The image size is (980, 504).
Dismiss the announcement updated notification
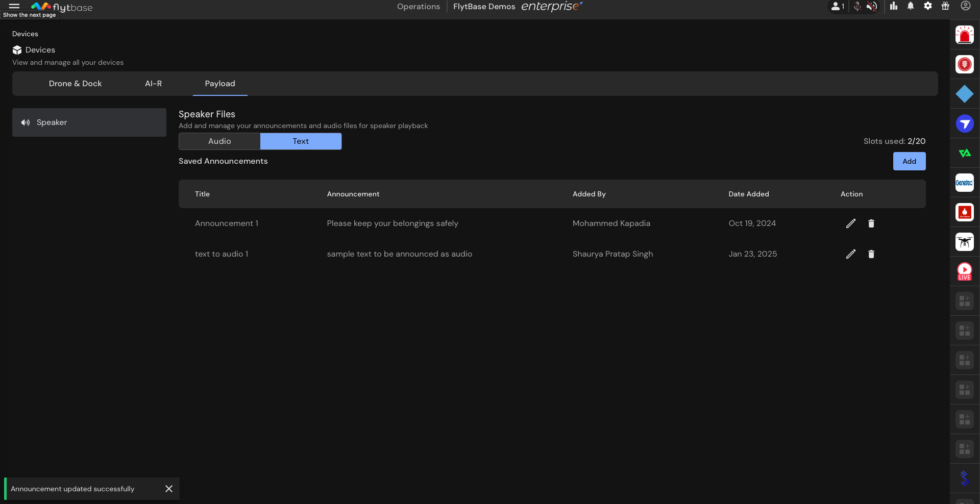(x=169, y=489)
